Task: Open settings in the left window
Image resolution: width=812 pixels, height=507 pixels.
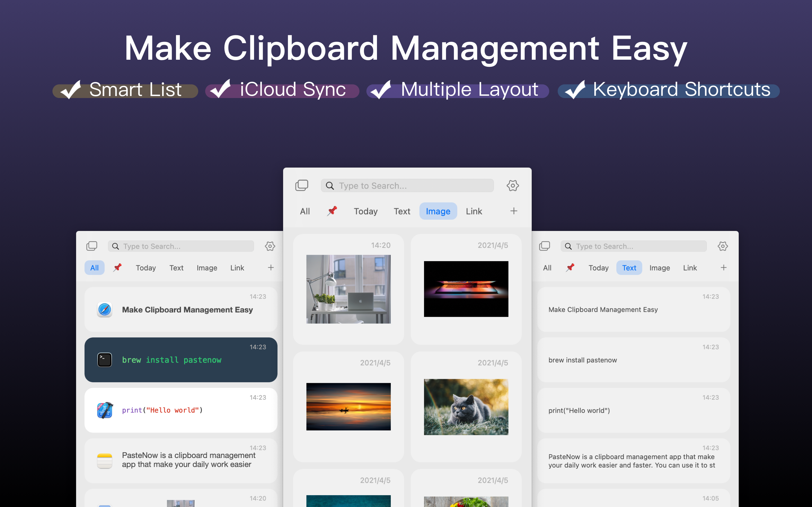Action: [x=270, y=246]
